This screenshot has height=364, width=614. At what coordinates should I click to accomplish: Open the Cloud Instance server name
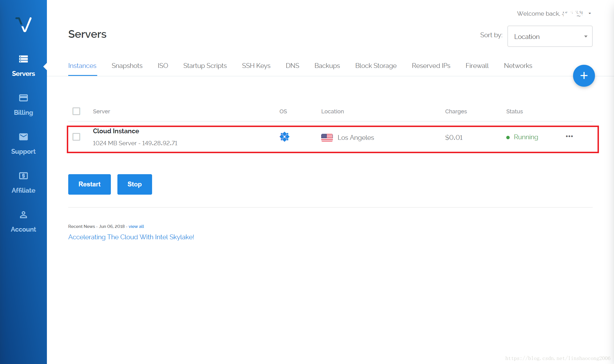pos(116,131)
